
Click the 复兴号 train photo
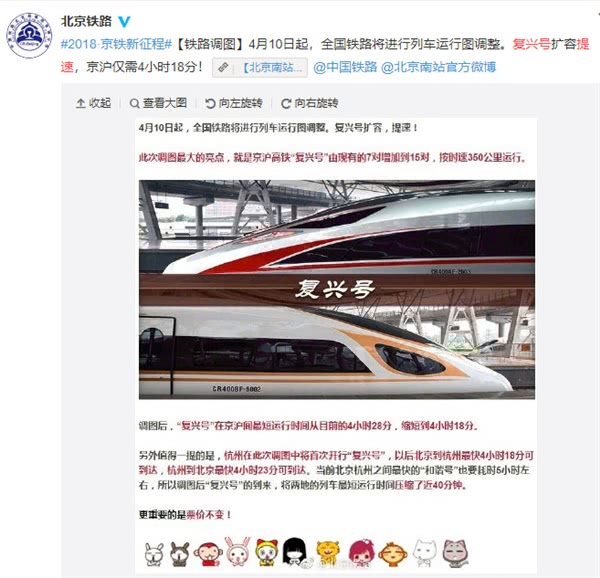pyautogui.click(x=337, y=290)
